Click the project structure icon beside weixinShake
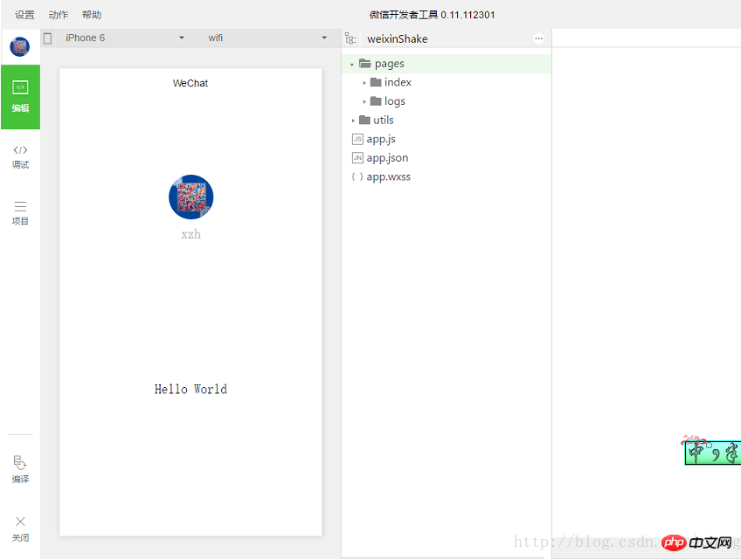Image resolution: width=741 pixels, height=560 pixels. click(x=350, y=38)
